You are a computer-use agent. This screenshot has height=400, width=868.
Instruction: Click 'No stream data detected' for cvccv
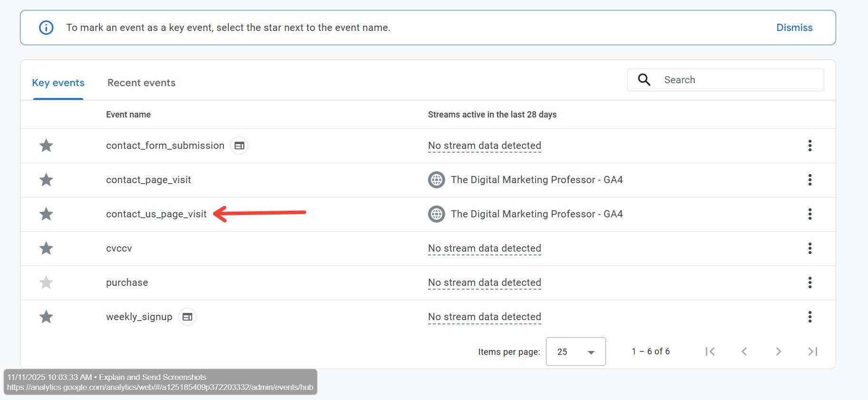coord(484,248)
